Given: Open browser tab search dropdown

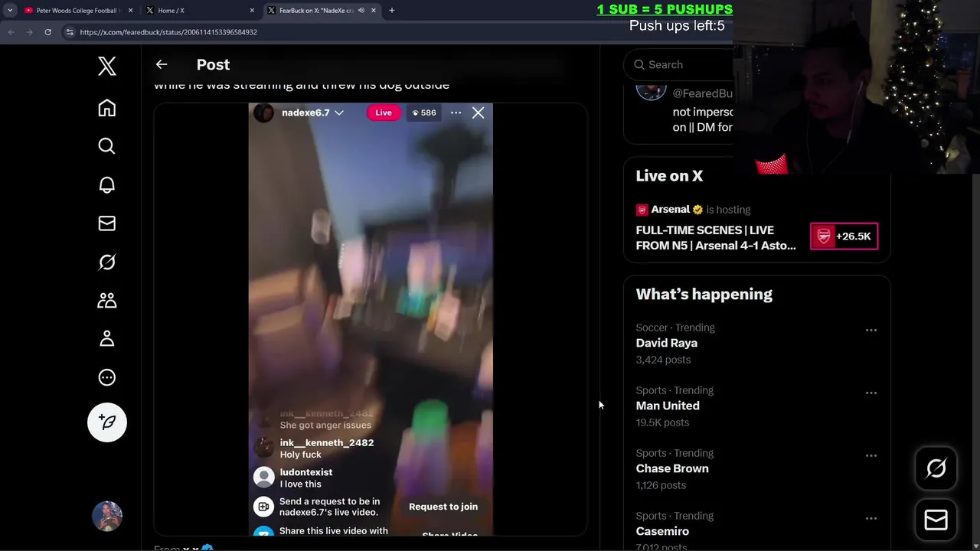Looking at the screenshot, I should click(9, 11).
